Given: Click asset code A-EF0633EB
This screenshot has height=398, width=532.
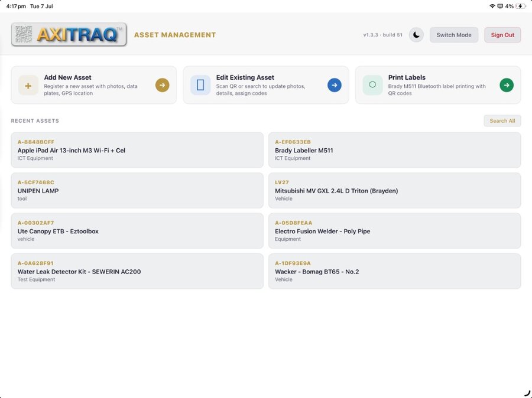Looking at the screenshot, I should tap(293, 142).
